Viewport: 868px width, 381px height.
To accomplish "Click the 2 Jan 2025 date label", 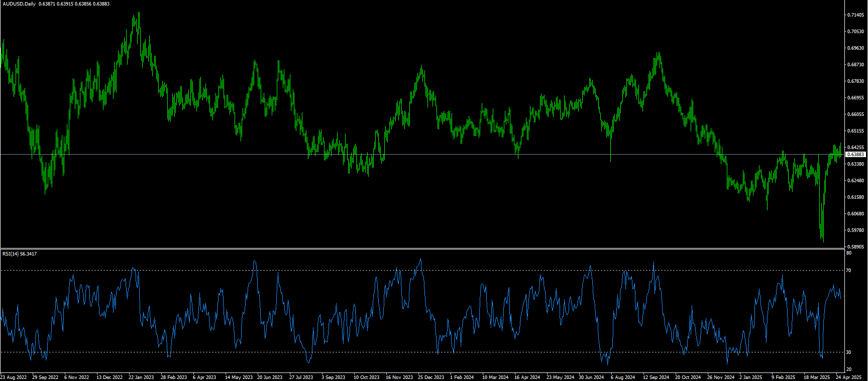I will (750, 377).
